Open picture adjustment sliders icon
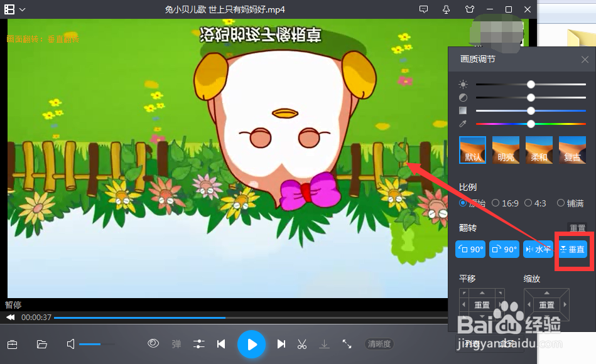 click(199, 345)
